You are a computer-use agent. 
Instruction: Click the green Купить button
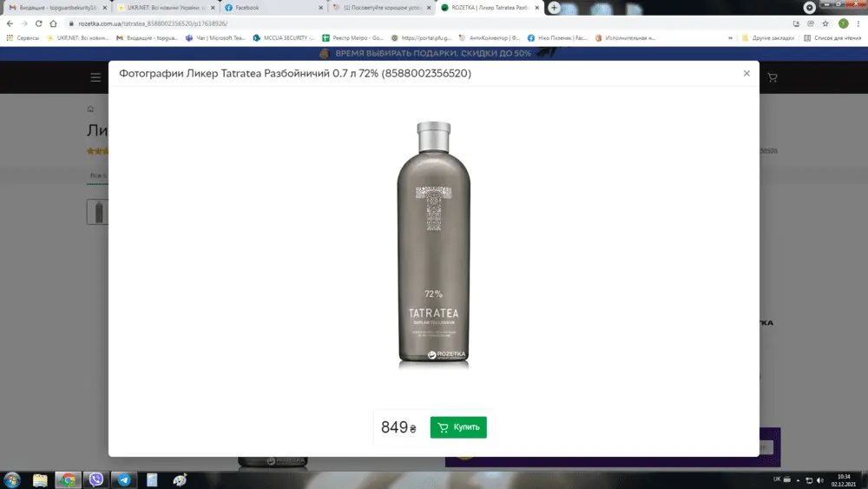pyautogui.click(x=458, y=427)
